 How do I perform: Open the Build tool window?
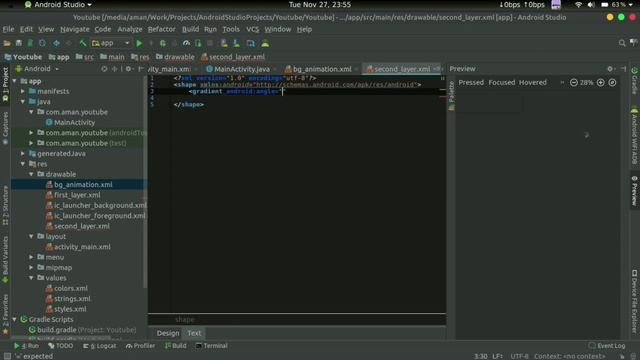tap(176, 346)
